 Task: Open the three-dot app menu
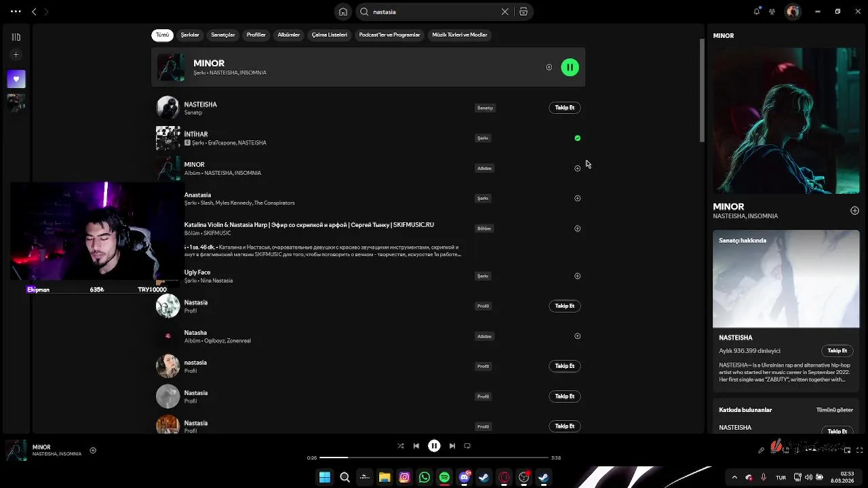[x=16, y=12]
